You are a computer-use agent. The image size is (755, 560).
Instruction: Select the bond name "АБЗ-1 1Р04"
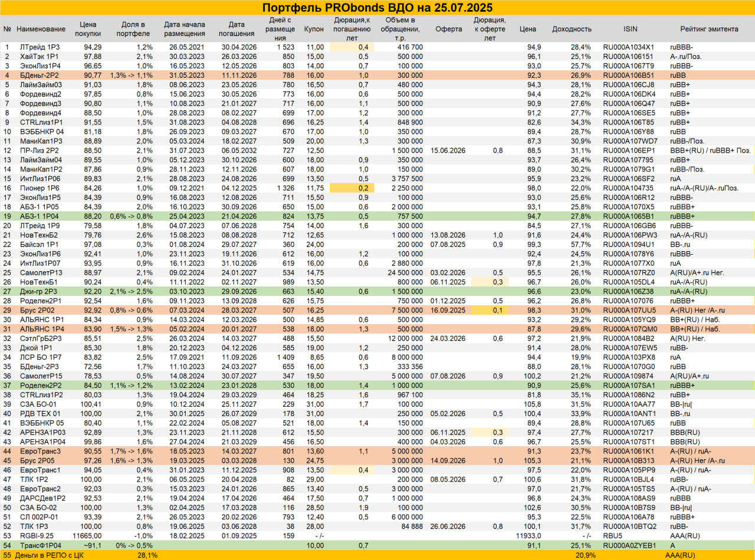click(39, 216)
